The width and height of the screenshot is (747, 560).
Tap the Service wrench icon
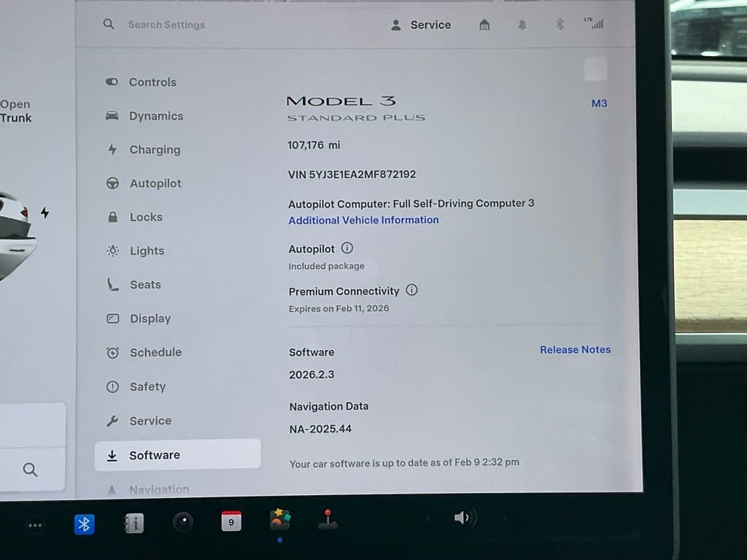coord(112,421)
